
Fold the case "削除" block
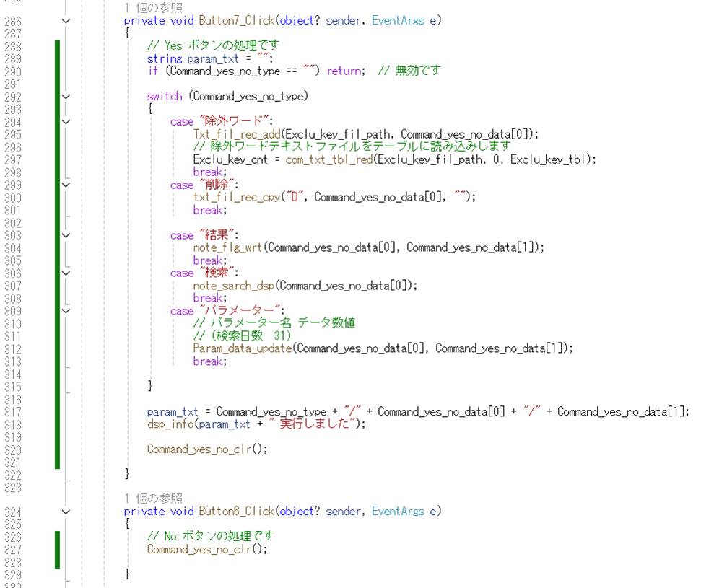[x=66, y=185]
